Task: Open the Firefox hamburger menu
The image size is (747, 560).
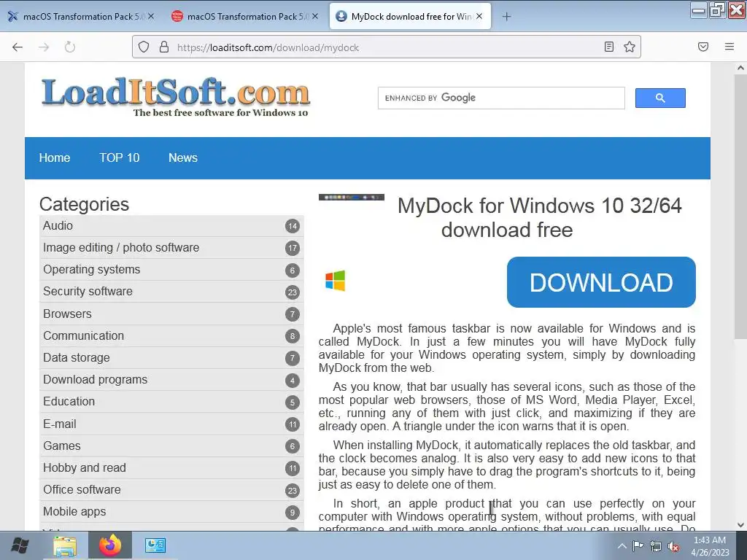Action: (x=729, y=47)
